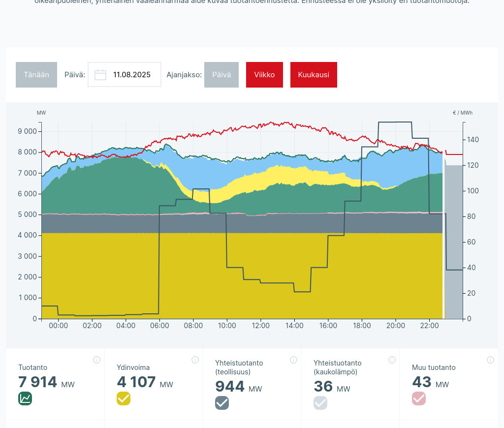This screenshot has height=428, width=504.
Task: Click the 12:00 marker on time axis
Action: 261,326
